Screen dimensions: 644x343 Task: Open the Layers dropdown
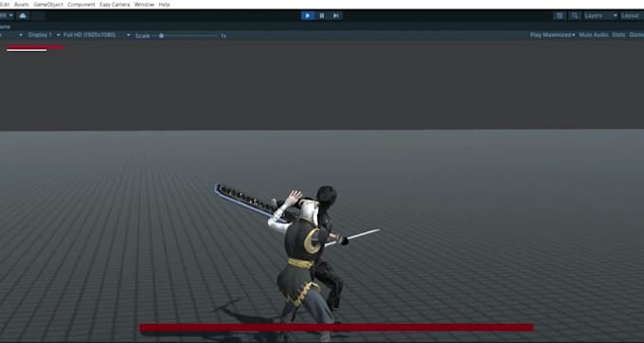pyautogui.click(x=600, y=15)
